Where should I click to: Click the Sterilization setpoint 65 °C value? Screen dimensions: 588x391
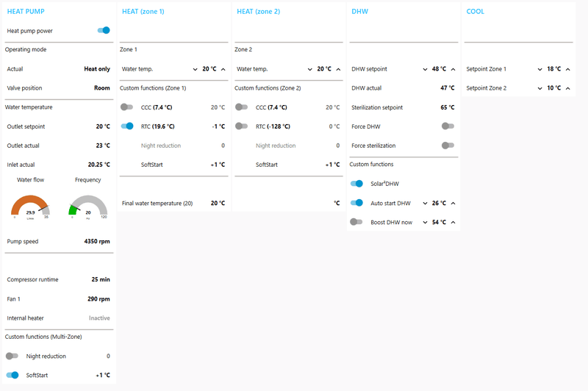(x=448, y=107)
